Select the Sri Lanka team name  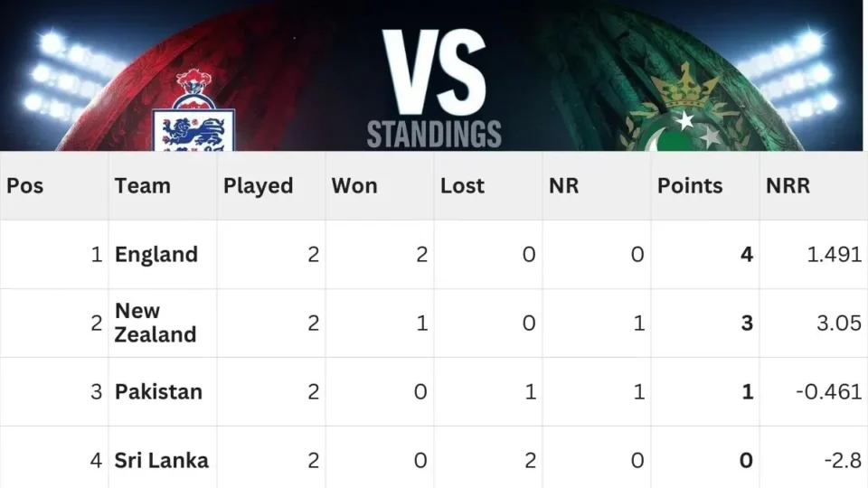click(161, 461)
